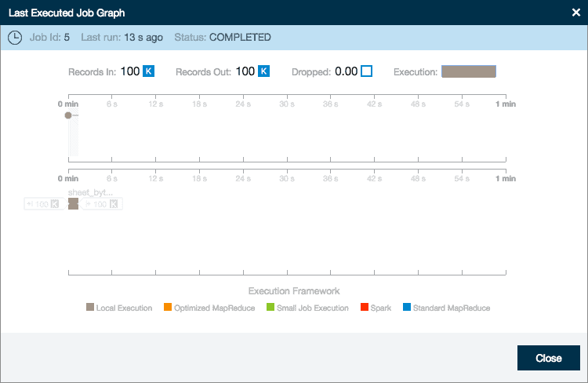Click the sheet_byt... job label
The height and width of the screenshot is (383, 588).
tap(90, 191)
